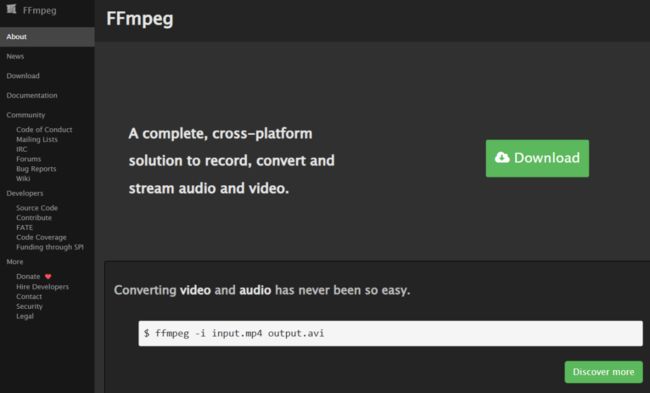Click the ffmpeg command example box
Screen dimensions: 650x393
tap(390, 333)
